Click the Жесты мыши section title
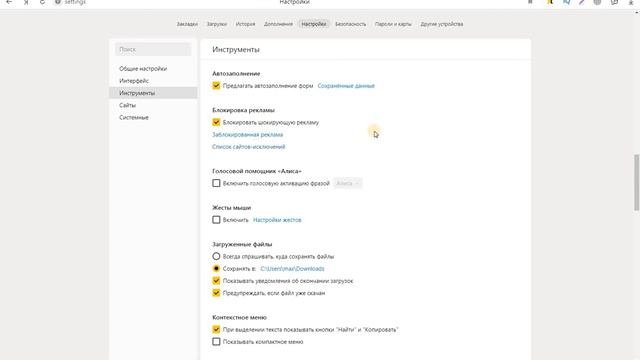Image resolution: width=640 pixels, height=360 pixels. coord(231,208)
